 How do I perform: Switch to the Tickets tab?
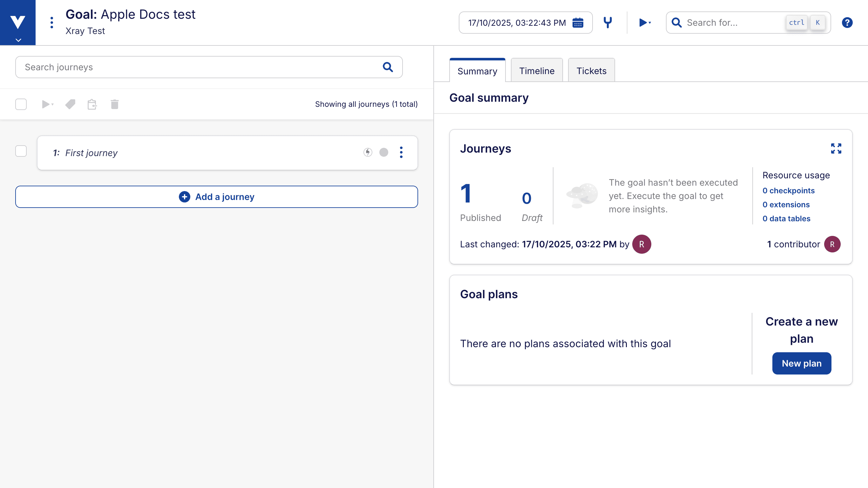591,71
